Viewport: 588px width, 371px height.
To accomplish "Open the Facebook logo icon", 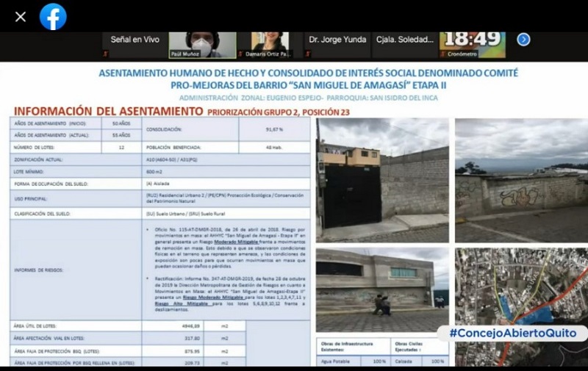I will [x=53, y=17].
